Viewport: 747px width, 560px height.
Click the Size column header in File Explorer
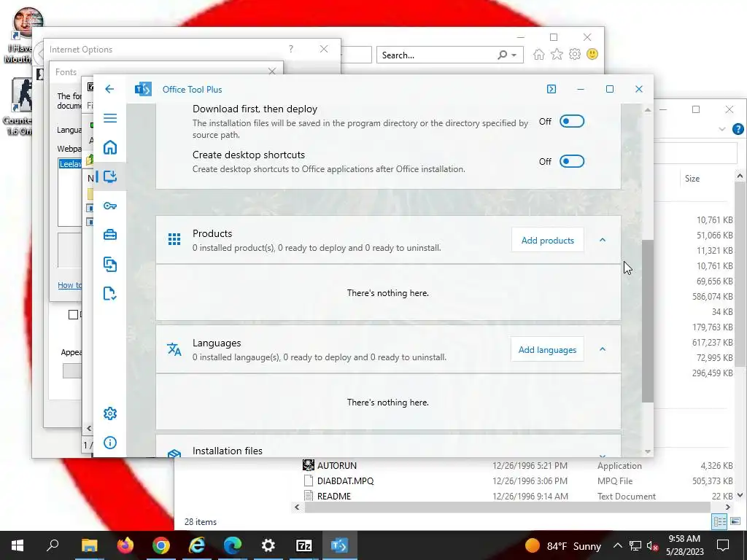(692, 179)
